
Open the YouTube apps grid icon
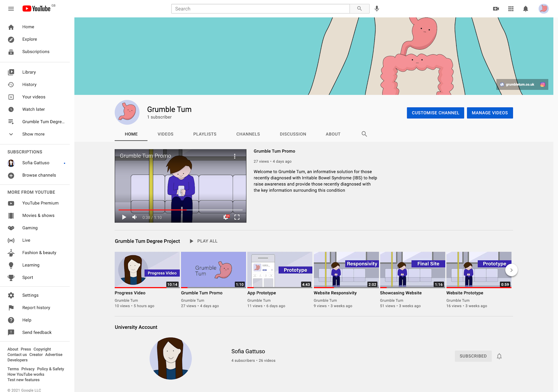tap(511, 9)
